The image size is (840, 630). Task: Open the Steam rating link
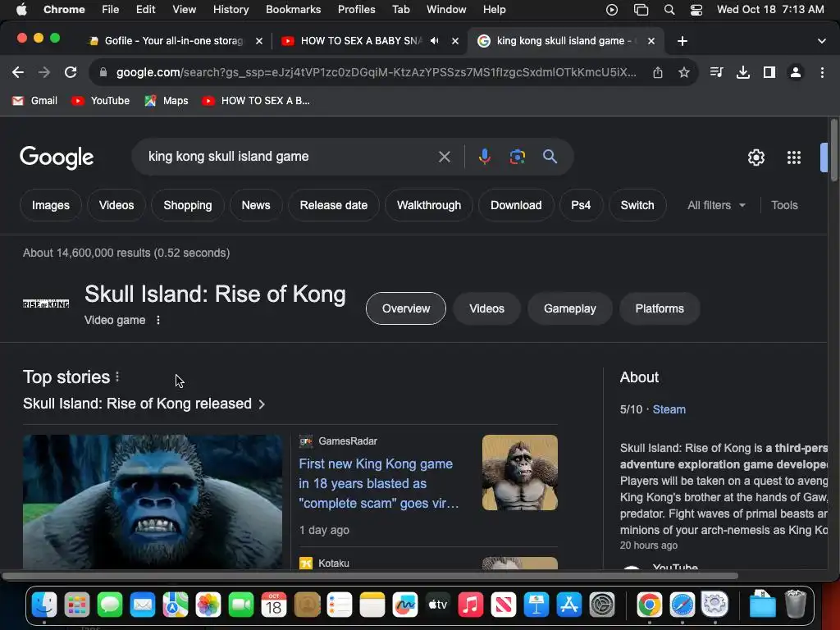point(669,409)
